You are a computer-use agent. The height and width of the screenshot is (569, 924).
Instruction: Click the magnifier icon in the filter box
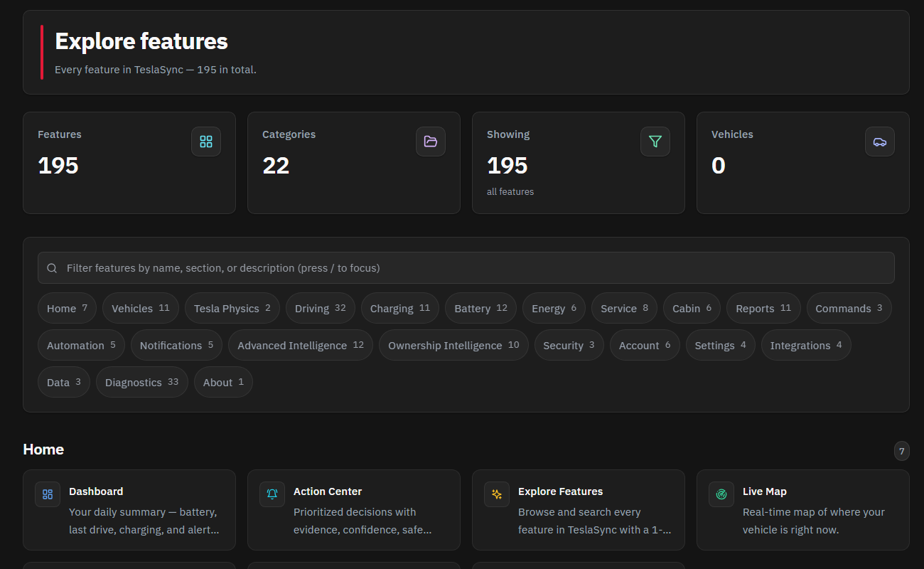click(x=52, y=268)
